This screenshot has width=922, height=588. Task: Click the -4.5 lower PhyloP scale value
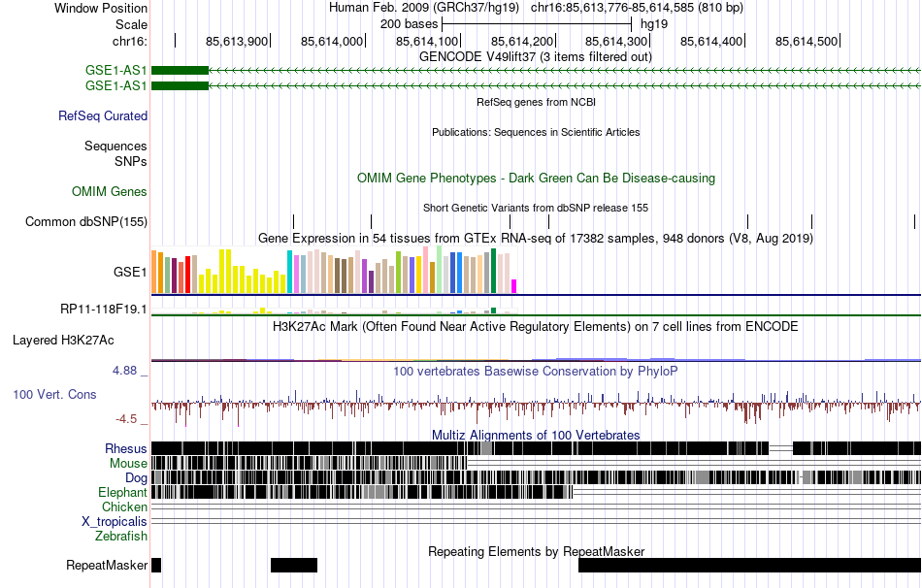pyautogui.click(x=126, y=419)
